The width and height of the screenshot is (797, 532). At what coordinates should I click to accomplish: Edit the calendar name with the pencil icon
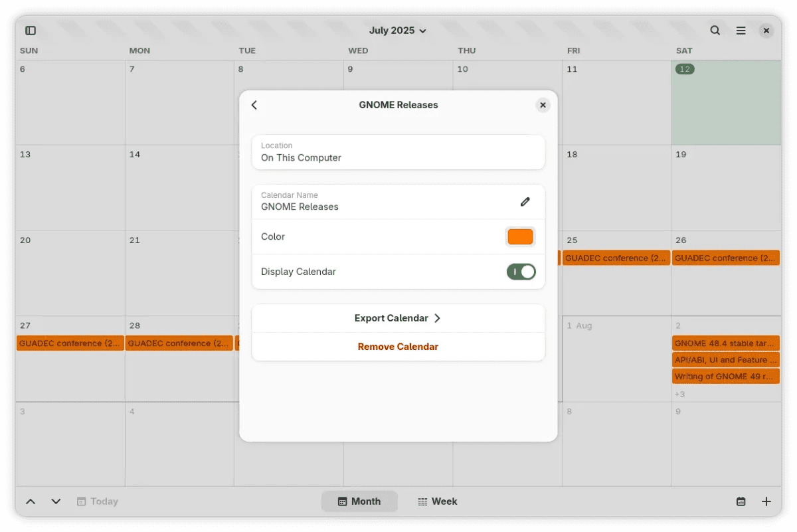click(525, 202)
